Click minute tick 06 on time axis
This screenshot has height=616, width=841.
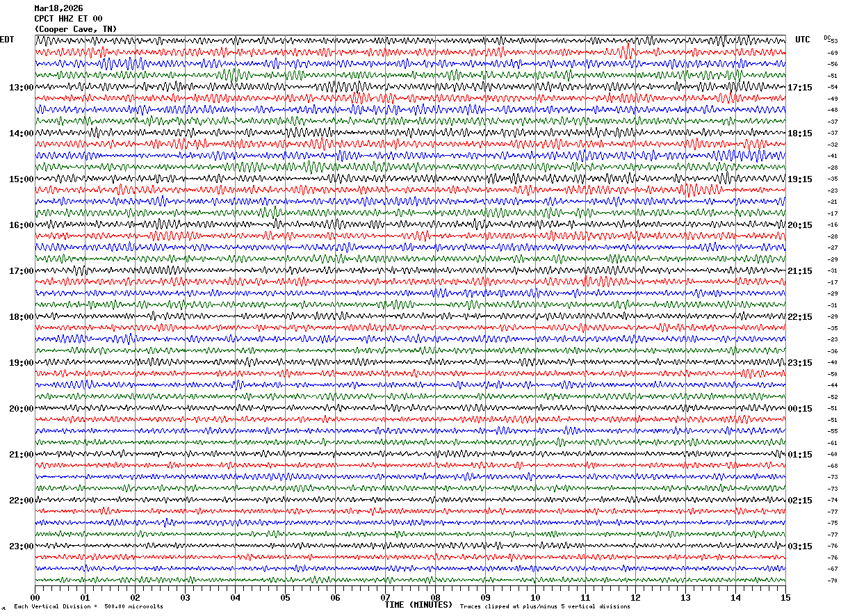335,597
